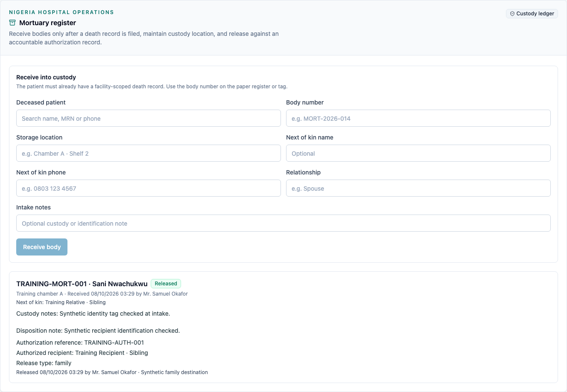Select the Storage location input

[x=149, y=153]
